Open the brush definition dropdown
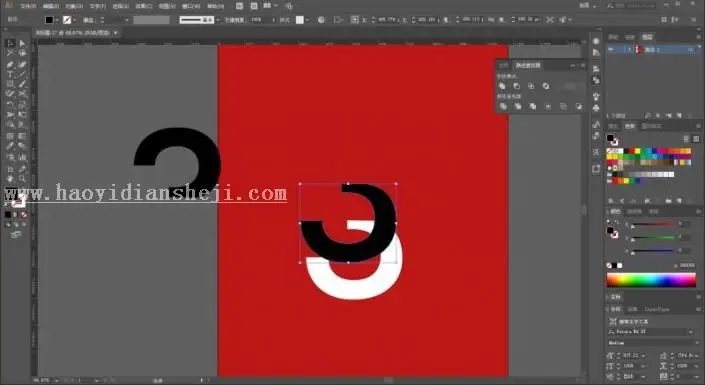The height and width of the screenshot is (385, 705). coord(218,20)
